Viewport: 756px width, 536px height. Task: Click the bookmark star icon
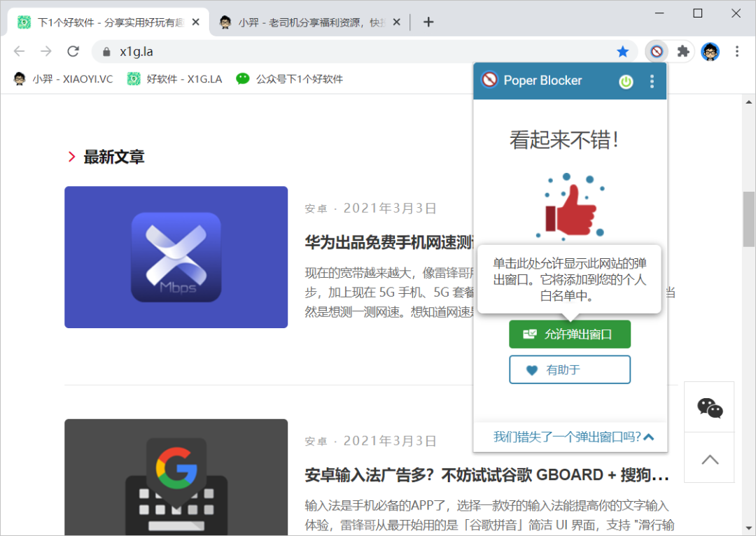[623, 52]
